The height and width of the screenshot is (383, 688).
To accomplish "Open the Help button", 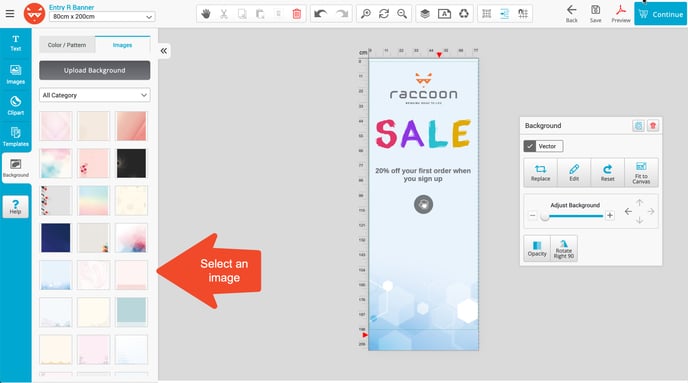I will [x=16, y=206].
